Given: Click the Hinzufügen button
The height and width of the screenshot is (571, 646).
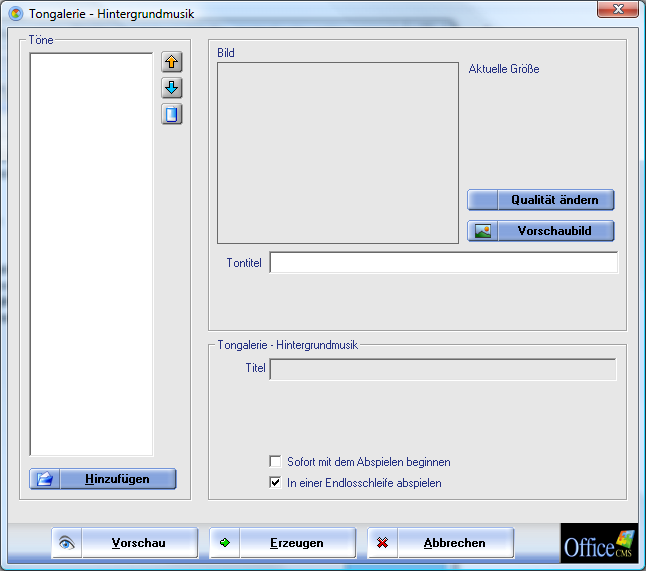Looking at the screenshot, I should click(103, 479).
